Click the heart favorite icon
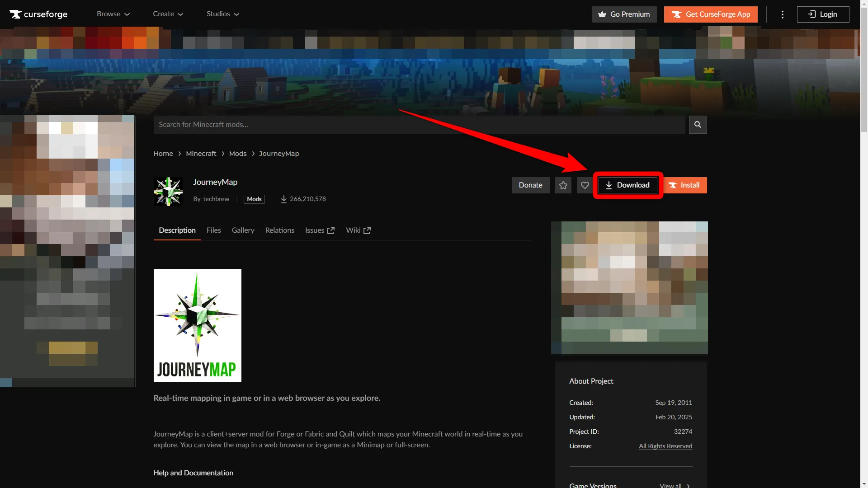 click(585, 185)
